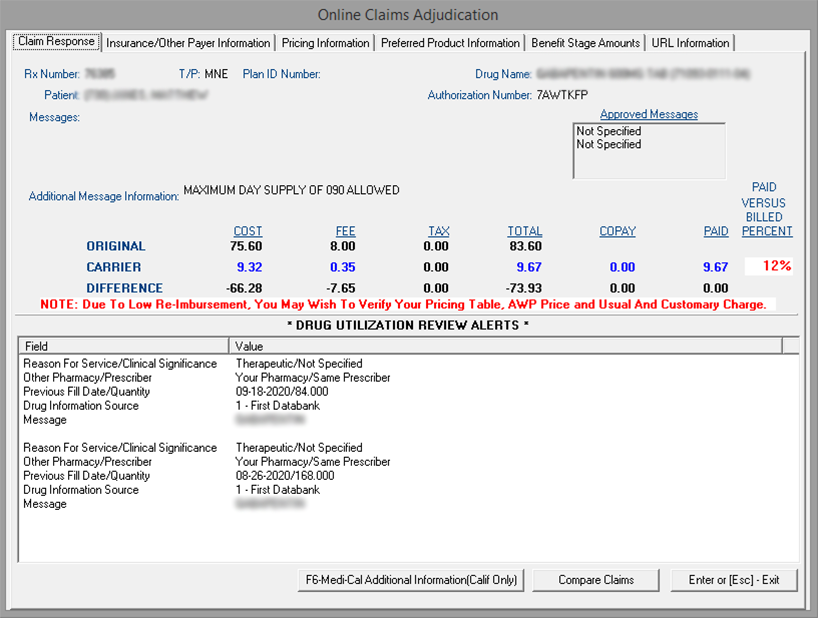Select the Claim Response tab
This screenshot has height=618, width=818.
56,42
